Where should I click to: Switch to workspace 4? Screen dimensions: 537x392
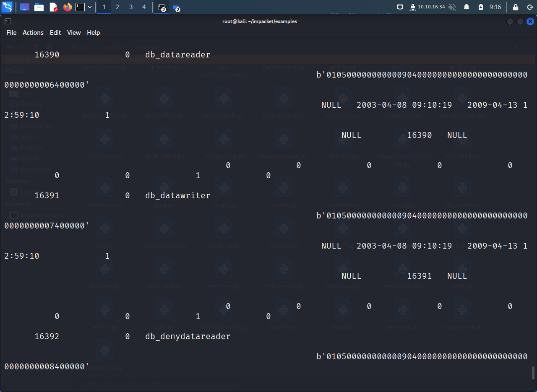pos(144,7)
